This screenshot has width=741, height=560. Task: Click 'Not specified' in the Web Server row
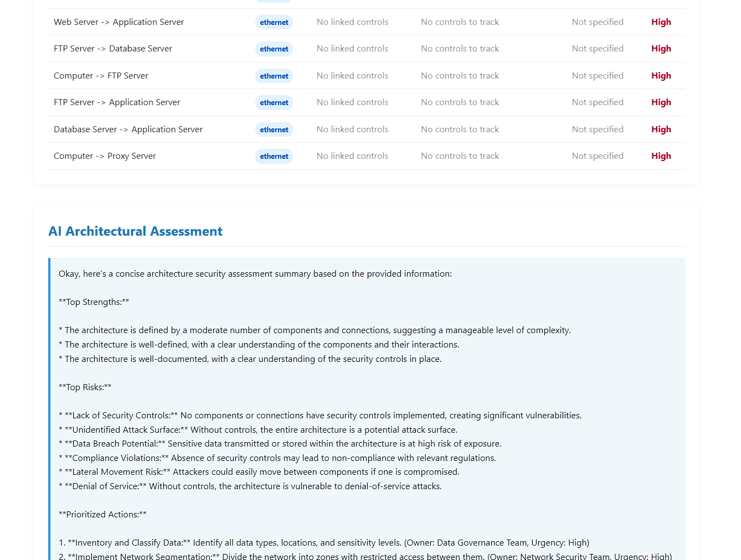pyautogui.click(x=598, y=22)
